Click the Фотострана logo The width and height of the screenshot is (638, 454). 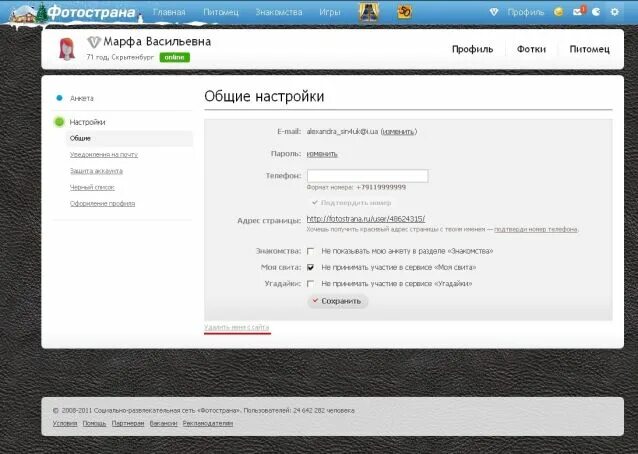pyautogui.click(x=92, y=12)
